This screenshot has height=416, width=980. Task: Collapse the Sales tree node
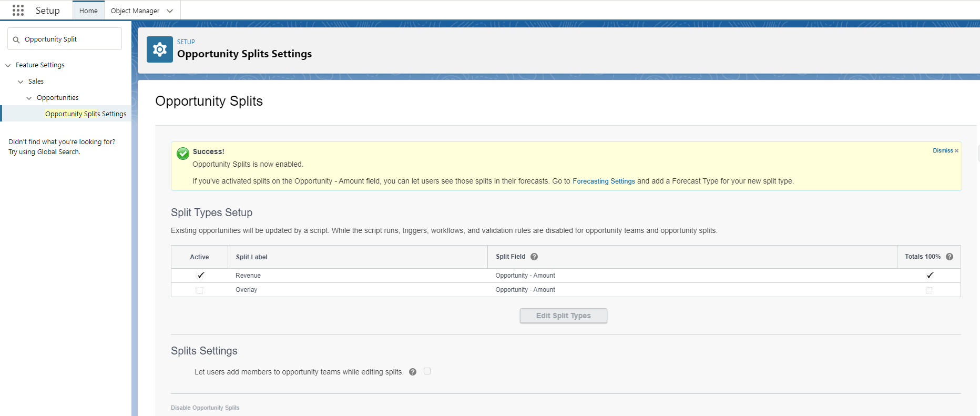coord(21,82)
